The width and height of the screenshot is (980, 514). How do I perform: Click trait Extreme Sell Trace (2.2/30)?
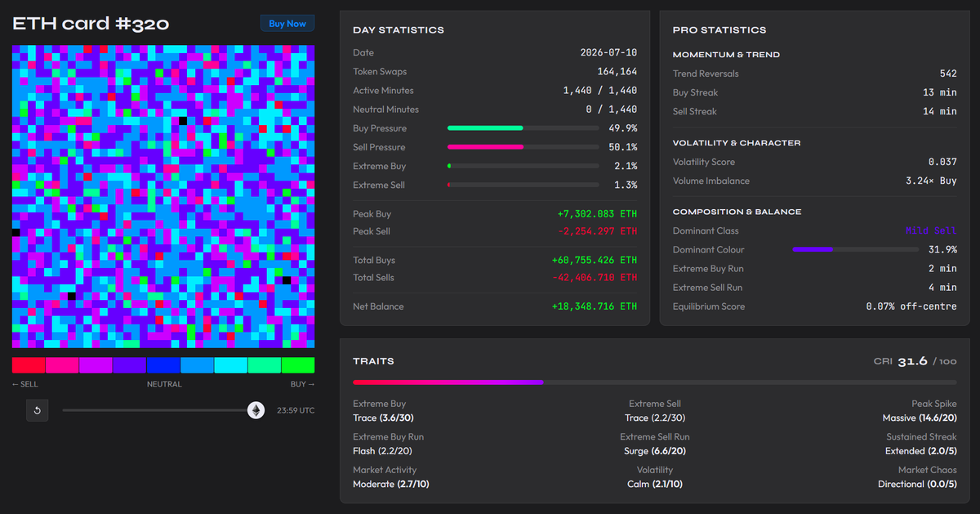coord(654,411)
